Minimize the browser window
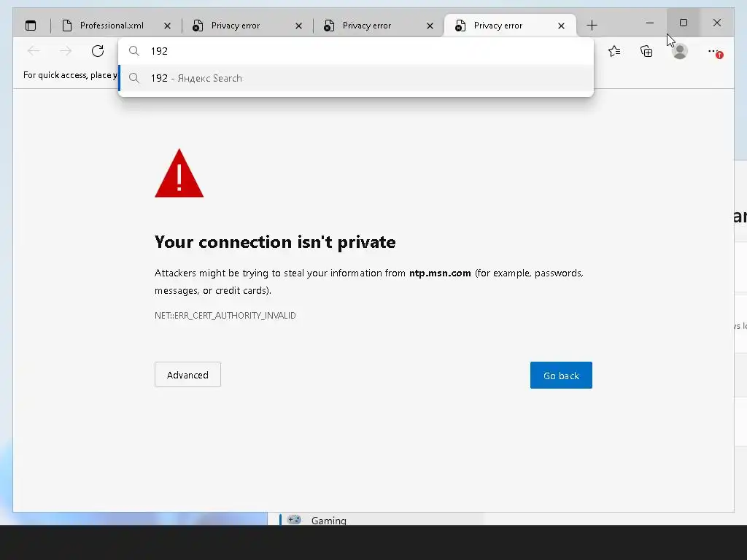 click(650, 23)
